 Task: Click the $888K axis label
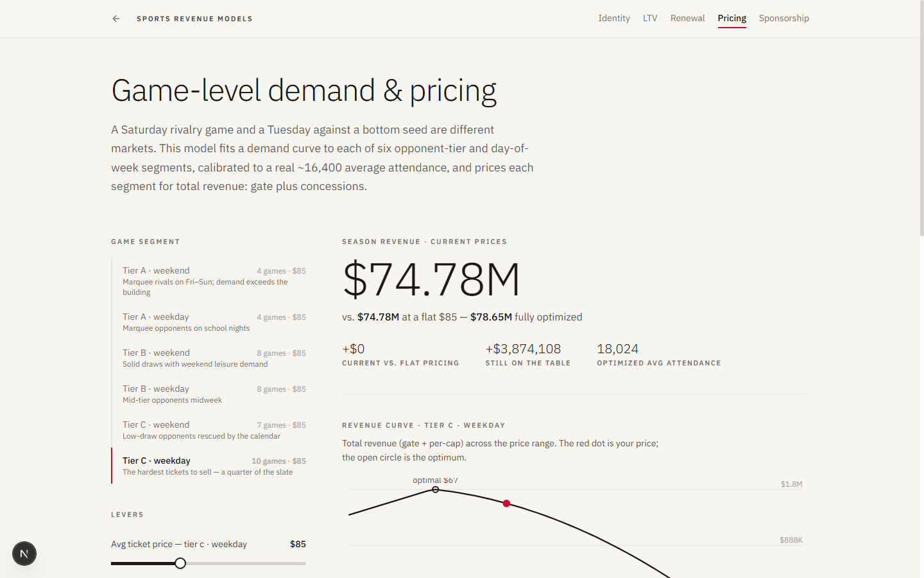click(x=791, y=540)
